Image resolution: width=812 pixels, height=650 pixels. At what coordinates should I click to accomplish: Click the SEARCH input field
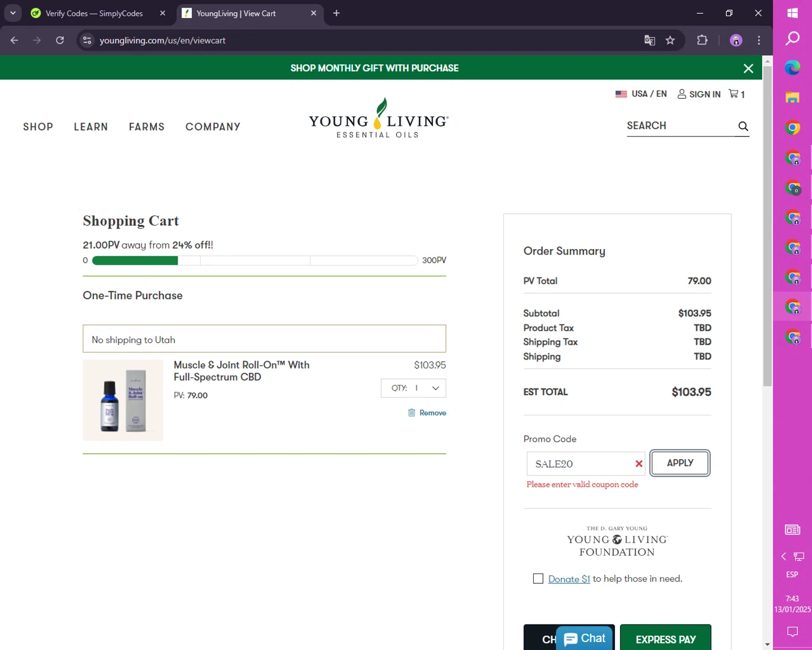coord(681,126)
